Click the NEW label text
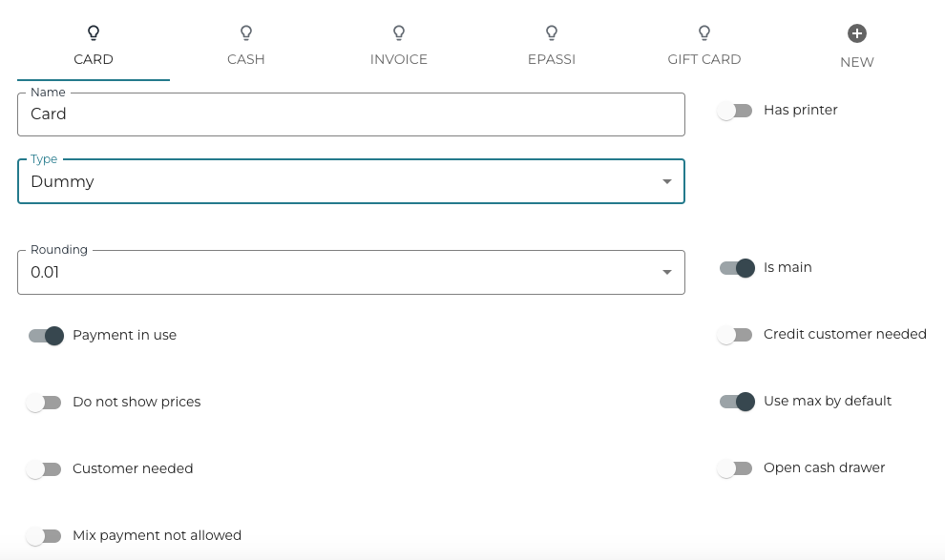Screen dimensions: 945x560 tap(857, 62)
